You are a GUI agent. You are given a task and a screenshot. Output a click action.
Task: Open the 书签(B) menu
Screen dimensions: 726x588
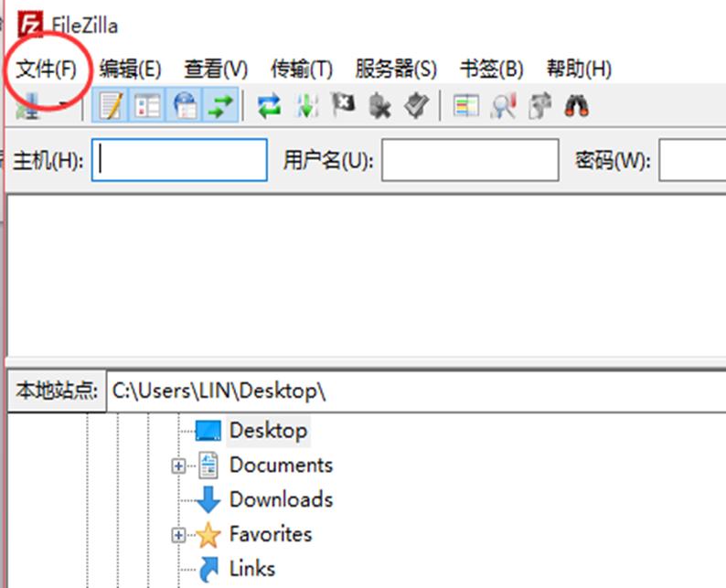[x=492, y=69]
